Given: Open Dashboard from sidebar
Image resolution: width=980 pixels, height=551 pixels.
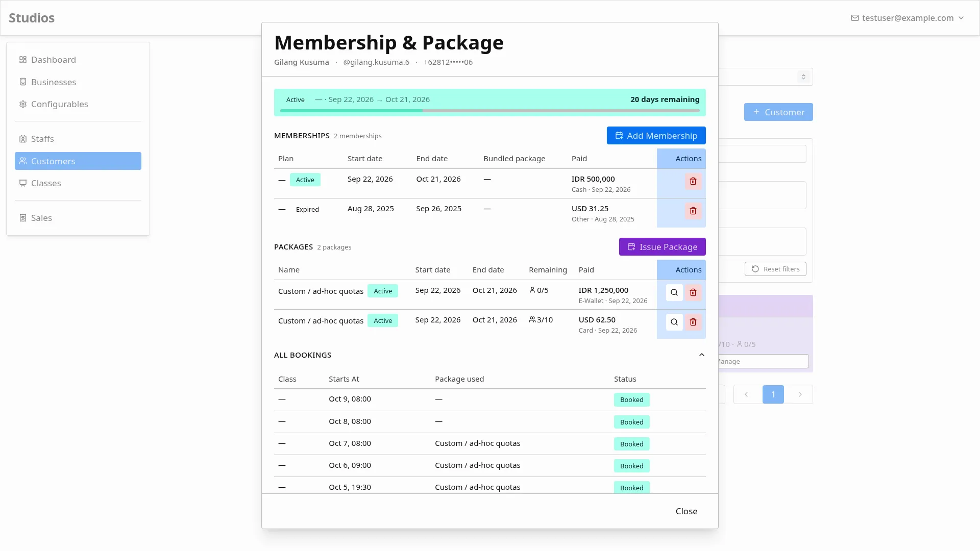Looking at the screenshot, I should click(78, 60).
